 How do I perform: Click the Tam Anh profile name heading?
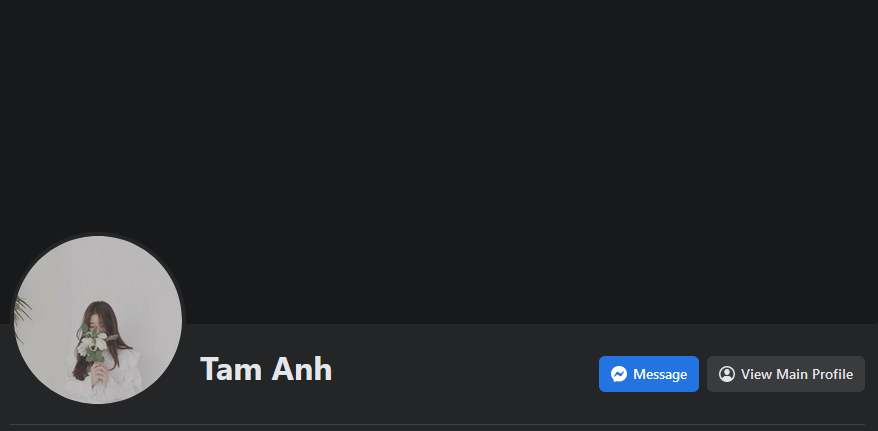[266, 369]
